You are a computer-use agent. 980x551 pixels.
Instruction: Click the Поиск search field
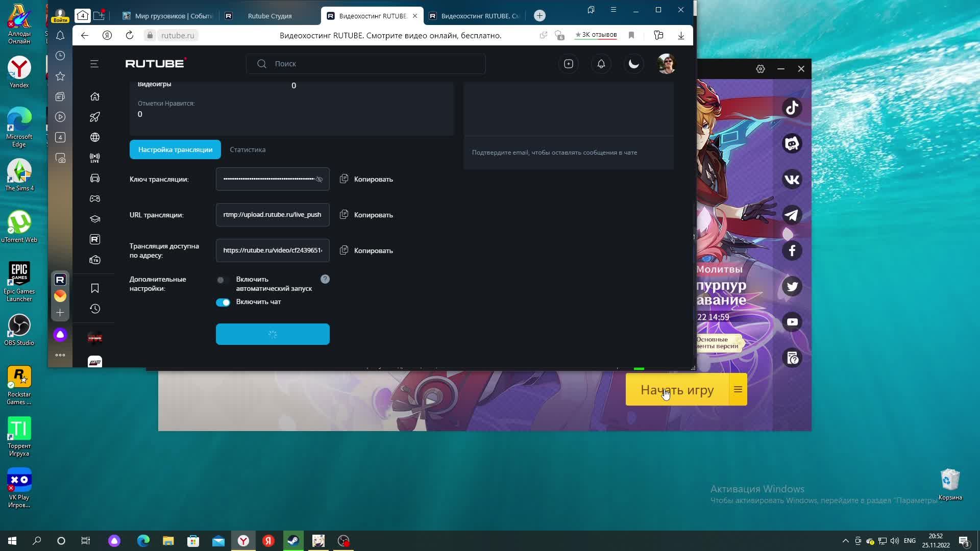point(365,64)
